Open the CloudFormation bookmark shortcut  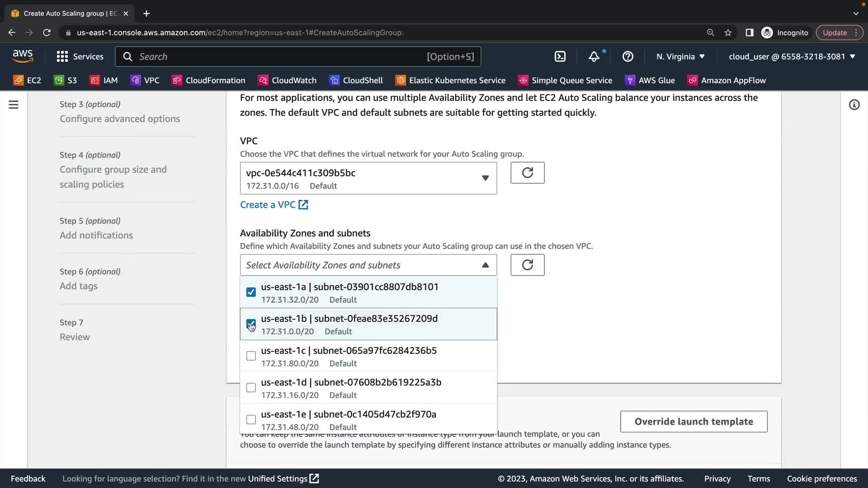[x=208, y=80]
